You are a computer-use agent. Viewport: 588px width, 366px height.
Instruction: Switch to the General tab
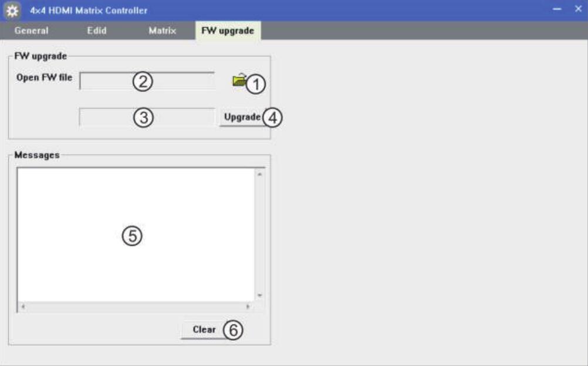coord(32,30)
